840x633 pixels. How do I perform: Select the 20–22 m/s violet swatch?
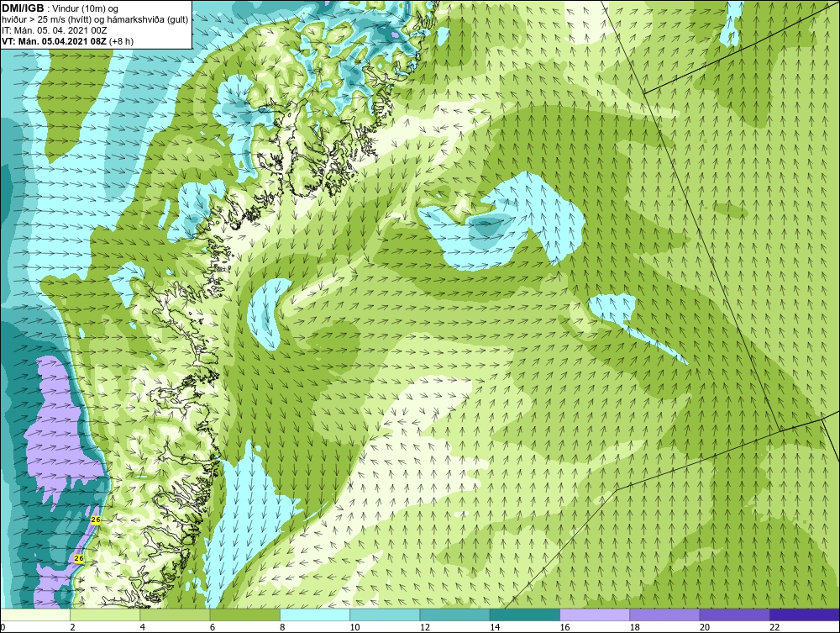point(734,615)
